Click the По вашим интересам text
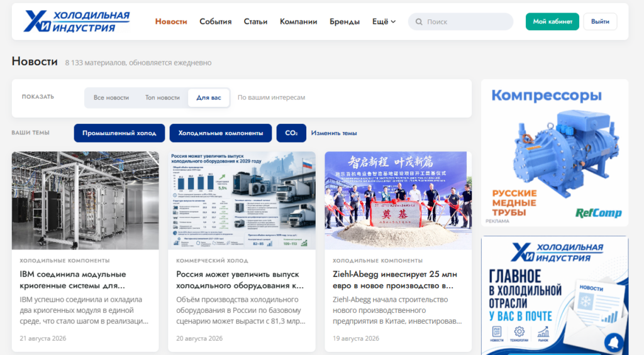The height and width of the screenshot is (355, 644). pos(272,97)
